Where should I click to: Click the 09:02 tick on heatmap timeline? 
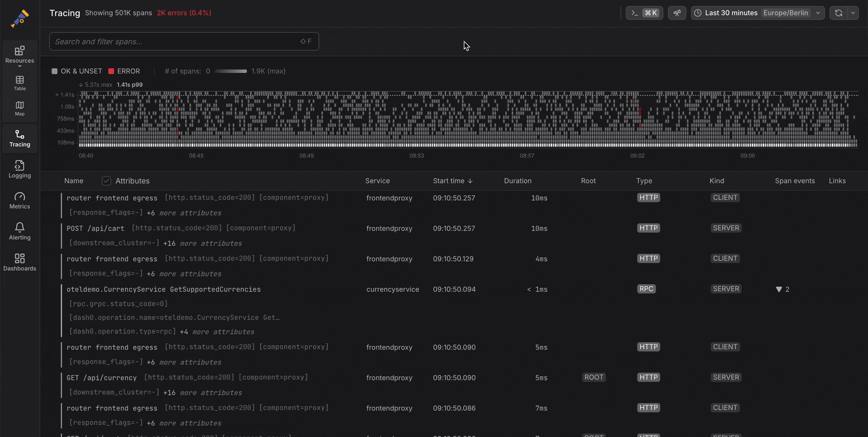tap(637, 156)
